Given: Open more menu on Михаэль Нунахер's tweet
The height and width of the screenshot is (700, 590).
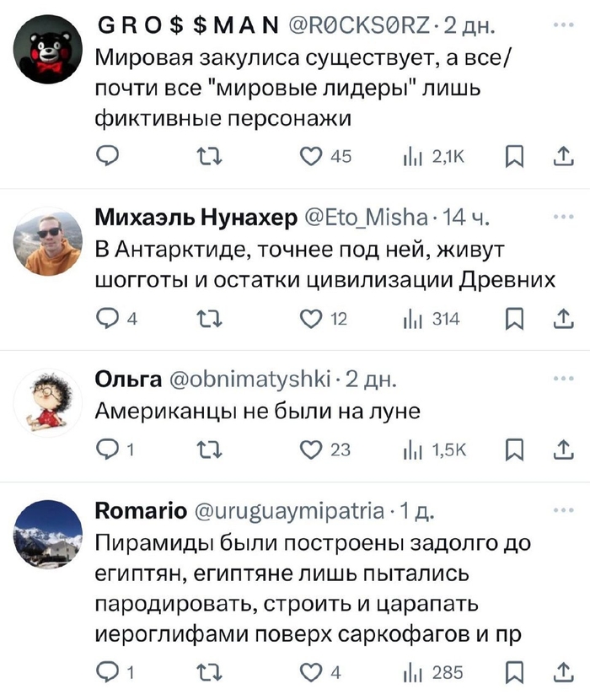Looking at the screenshot, I should 561,217.
